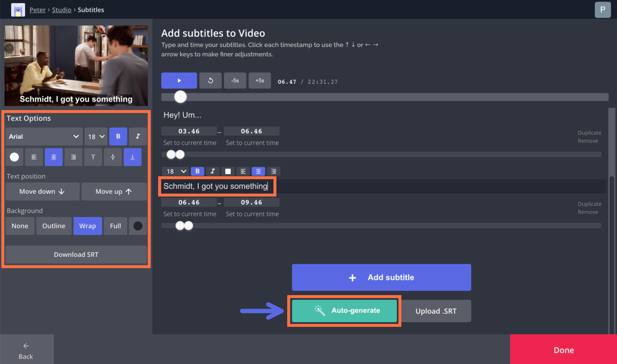Align subtitles to bottom vertically

point(132,157)
